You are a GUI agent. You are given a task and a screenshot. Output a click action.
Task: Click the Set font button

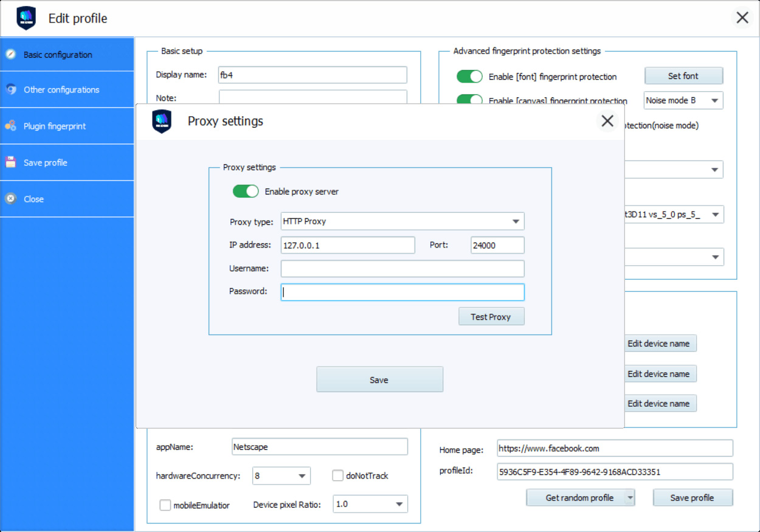[683, 76]
